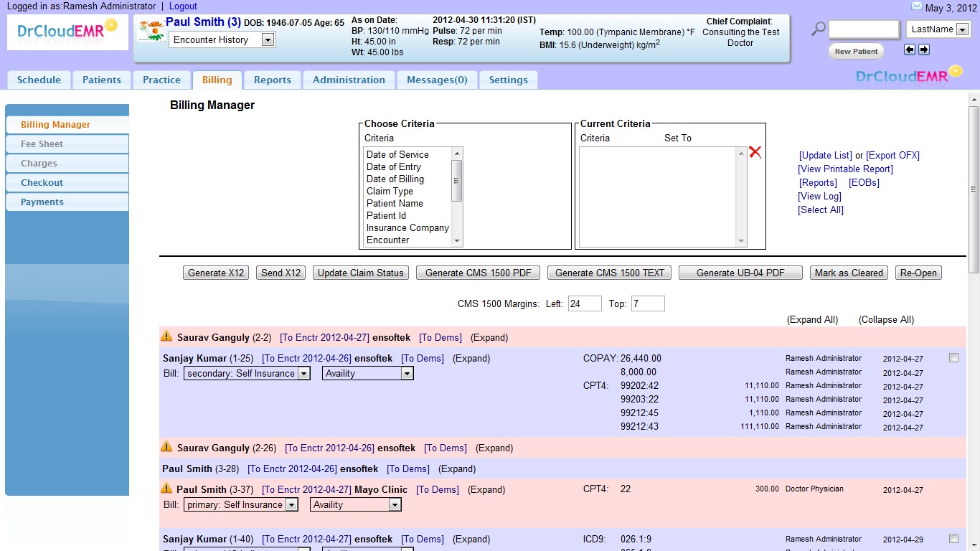The height and width of the screenshot is (551, 980).
Task: Select Fee Sheet in the sidebar
Action: coord(67,144)
